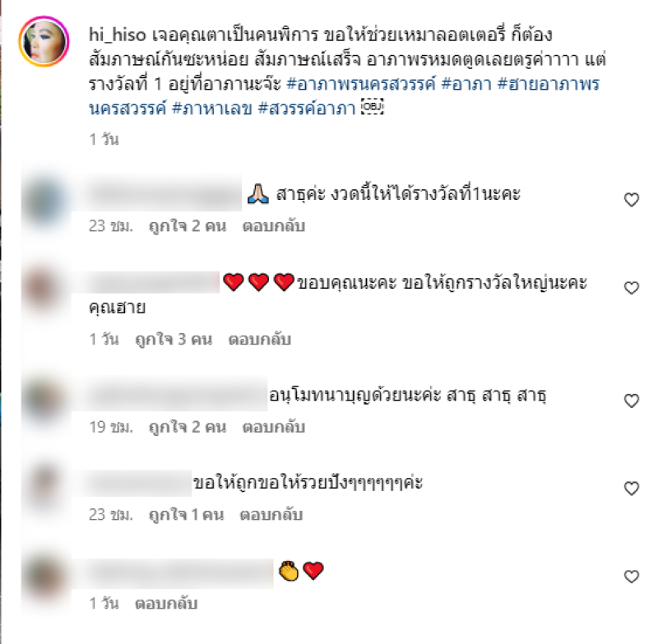658x644 pixels.
Task: Reply to the อนุโมทนาบุญ comment
Action: point(274,427)
